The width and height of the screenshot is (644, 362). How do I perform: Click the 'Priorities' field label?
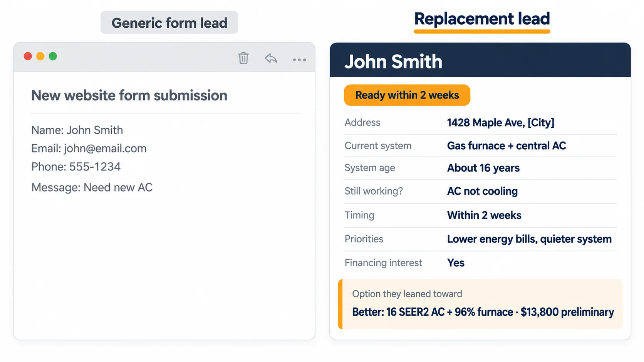point(364,239)
